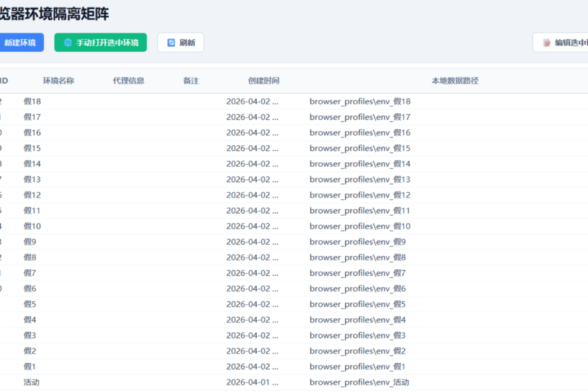Click the 新建环境 button
588x392 pixels.
click(20, 43)
